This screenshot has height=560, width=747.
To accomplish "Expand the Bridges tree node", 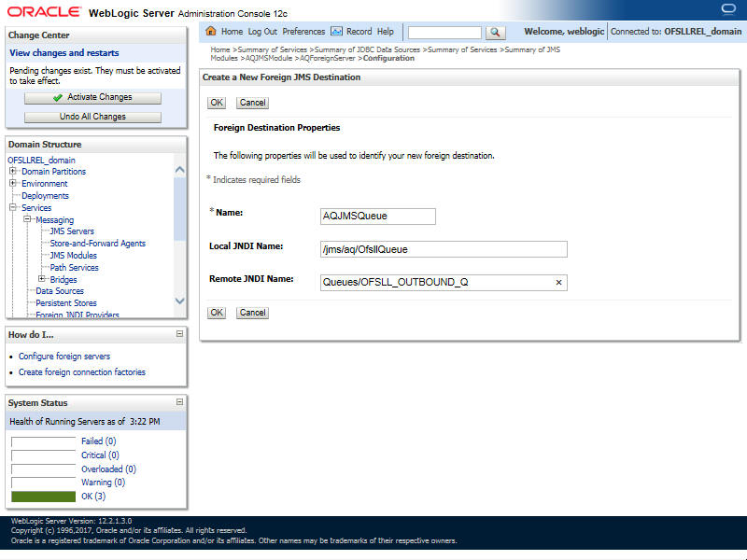I will click(41, 278).
